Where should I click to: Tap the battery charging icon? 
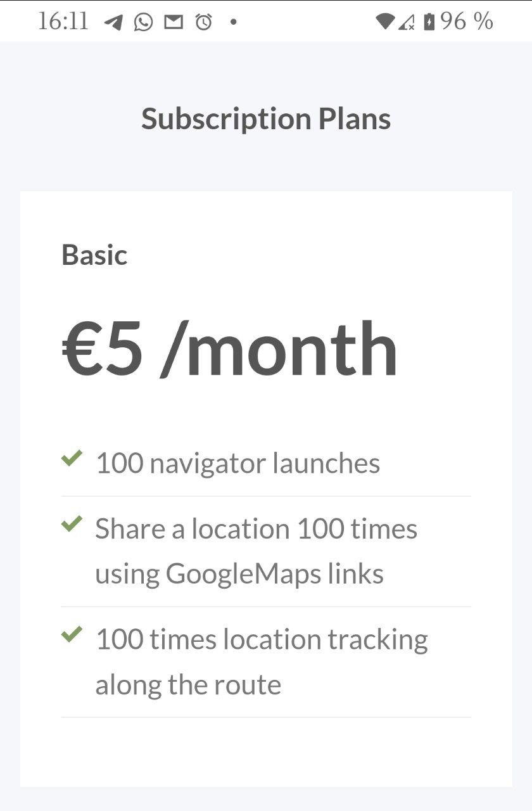pos(429,22)
